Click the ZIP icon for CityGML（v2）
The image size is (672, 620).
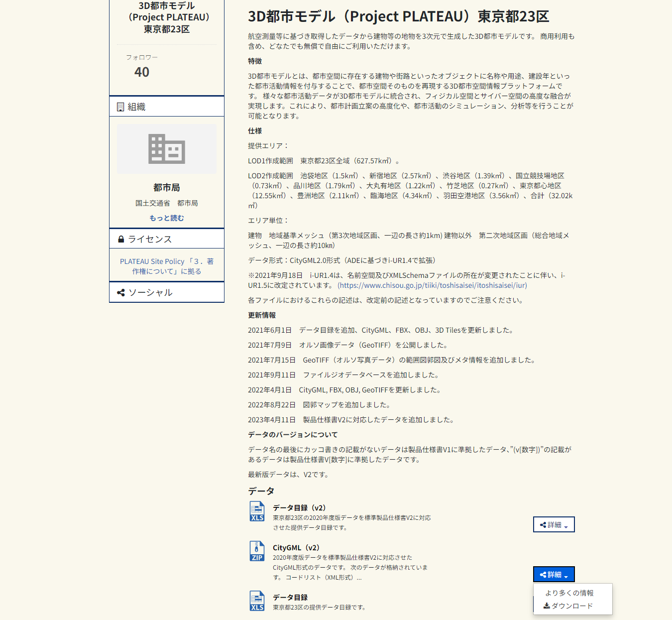click(x=257, y=551)
